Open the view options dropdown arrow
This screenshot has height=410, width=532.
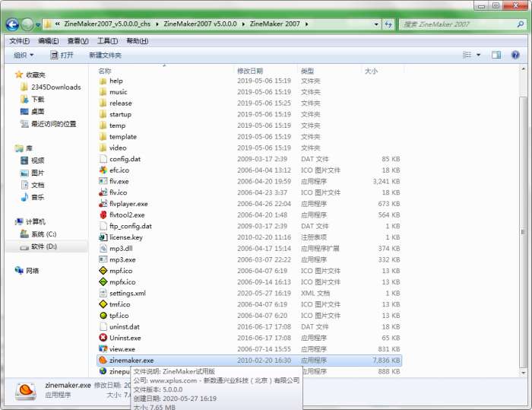[478, 55]
